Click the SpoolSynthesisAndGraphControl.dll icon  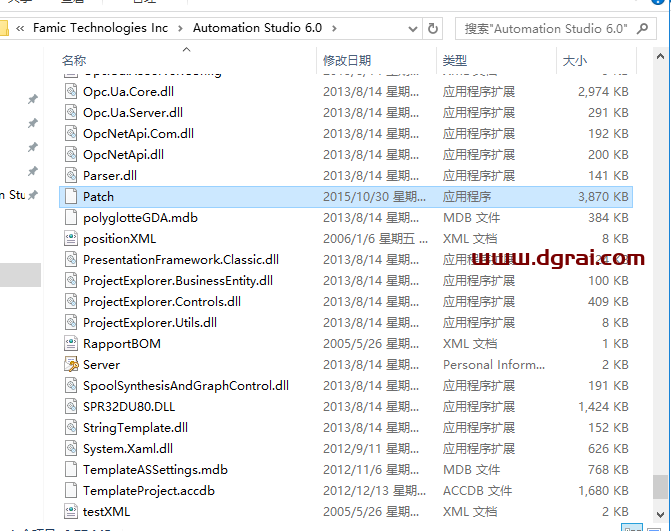[x=71, y=385]
